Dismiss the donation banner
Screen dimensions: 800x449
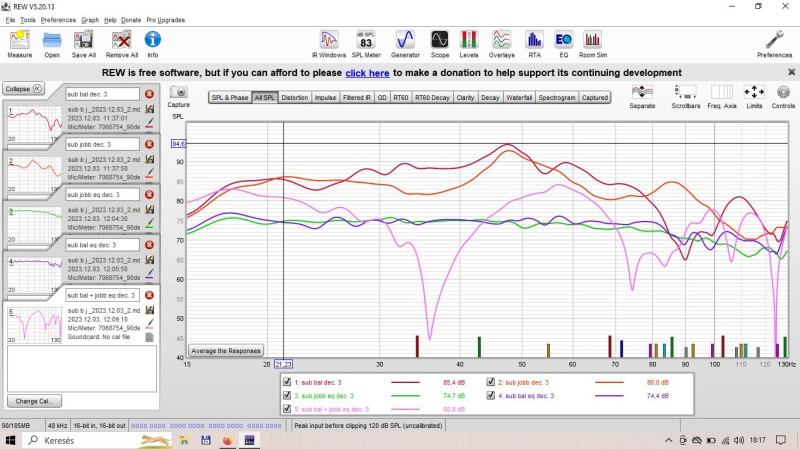[x=791, y=72]
